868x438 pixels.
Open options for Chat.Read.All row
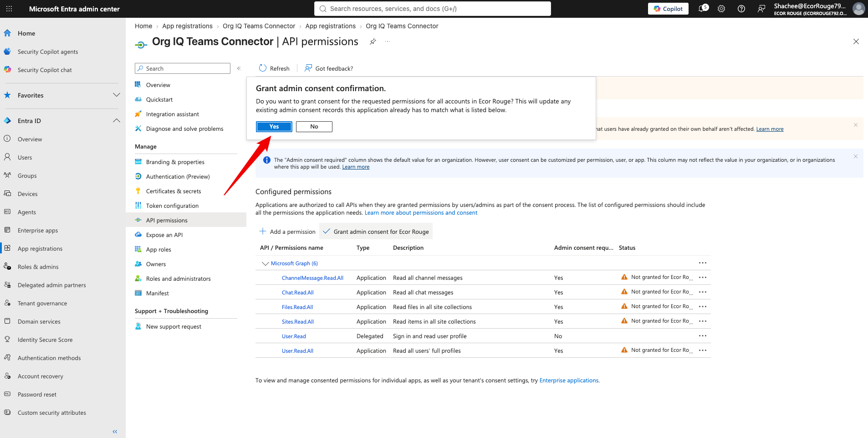point(703,292)
